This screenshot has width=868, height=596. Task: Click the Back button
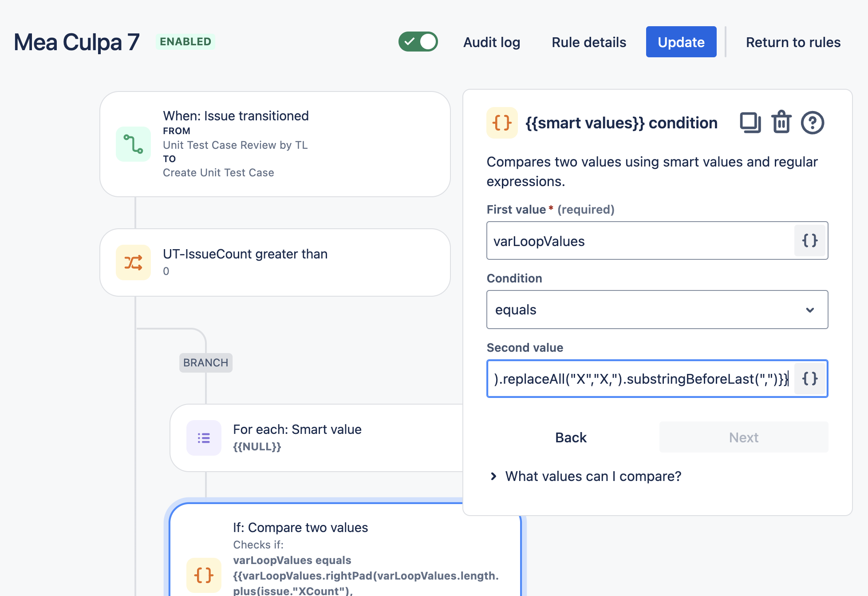571,437
